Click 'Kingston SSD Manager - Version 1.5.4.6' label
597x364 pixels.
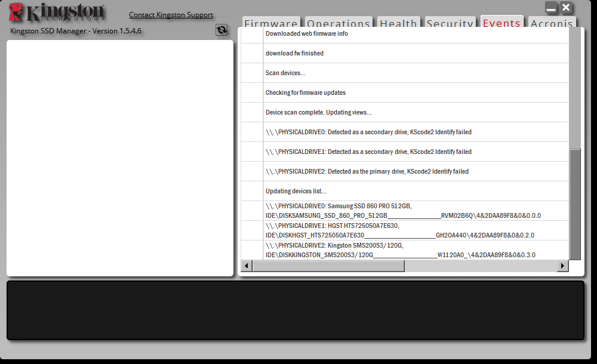(x=76, y=31)
